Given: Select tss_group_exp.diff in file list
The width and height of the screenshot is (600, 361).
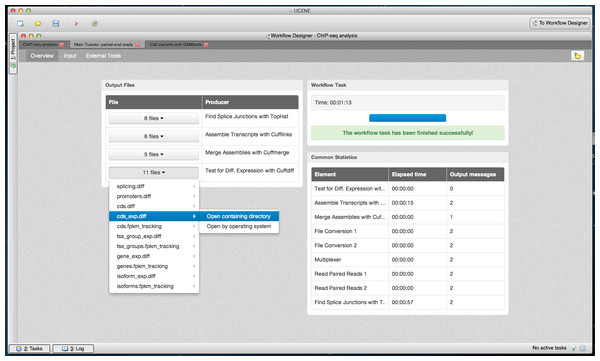Looking at the screenshot, I should pos(154,236).
